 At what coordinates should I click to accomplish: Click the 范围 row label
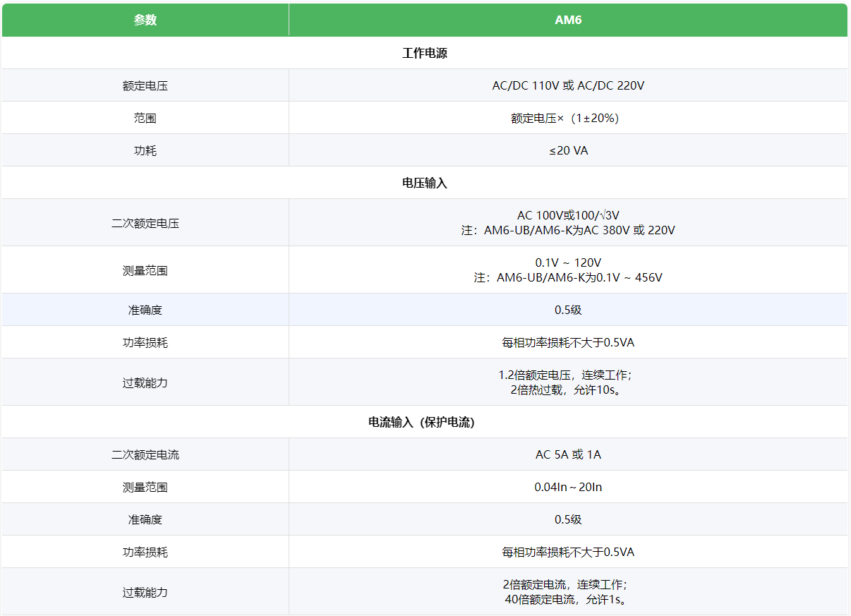pos(145,118)
